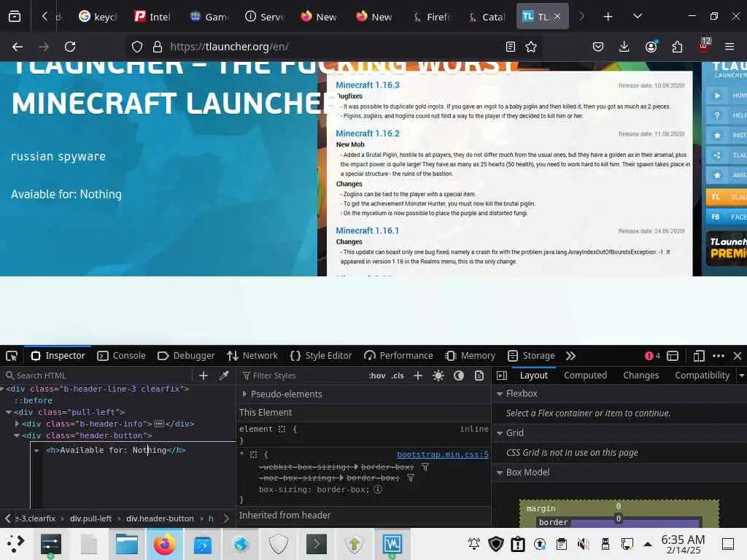Switch to the Layout sidebar tab
The image size is (747, 560).
tap(533, 376)
